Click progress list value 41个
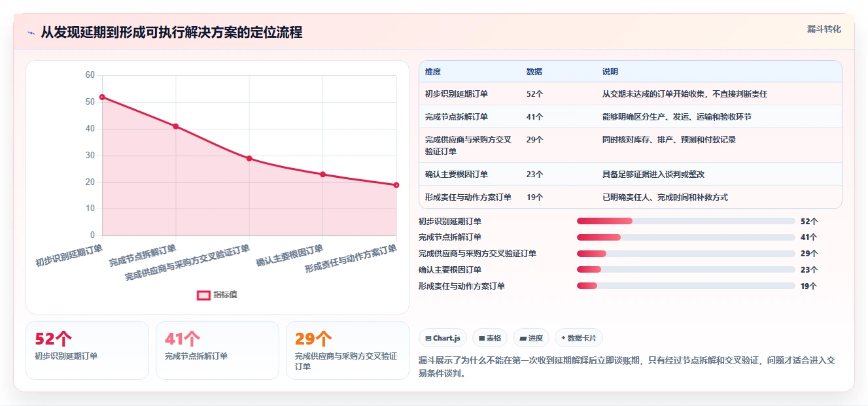This screenshot has height=406, width=868. click(x=809, y=237)
